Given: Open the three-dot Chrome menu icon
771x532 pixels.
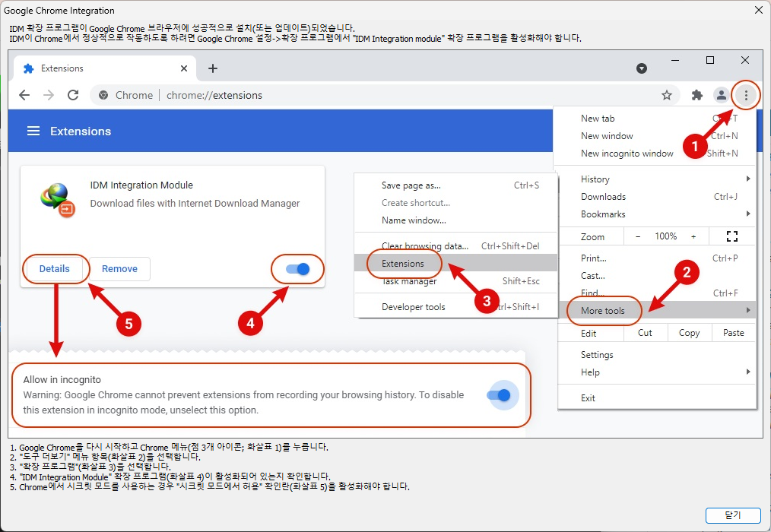Looking at the screenshot, I should [746, 96].
